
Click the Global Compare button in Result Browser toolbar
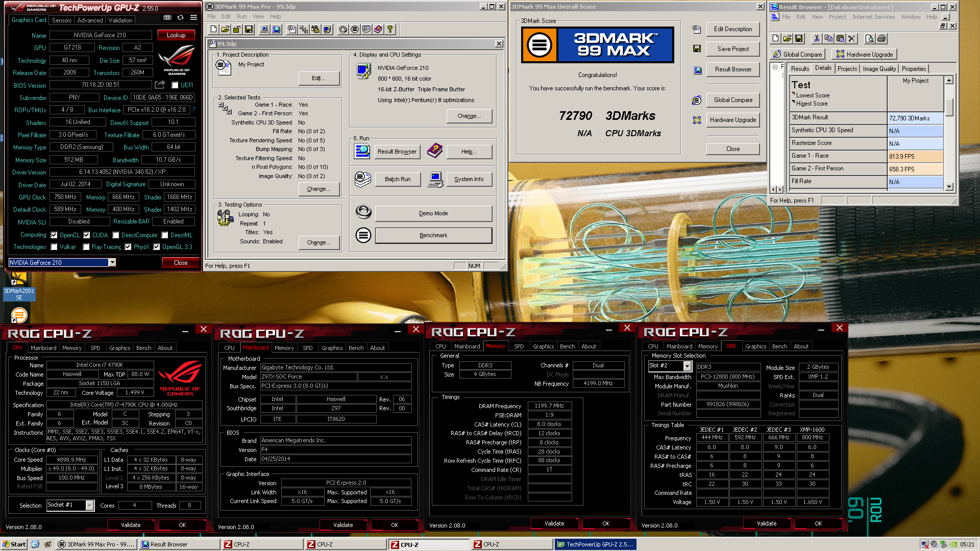(x=798, y=54)
